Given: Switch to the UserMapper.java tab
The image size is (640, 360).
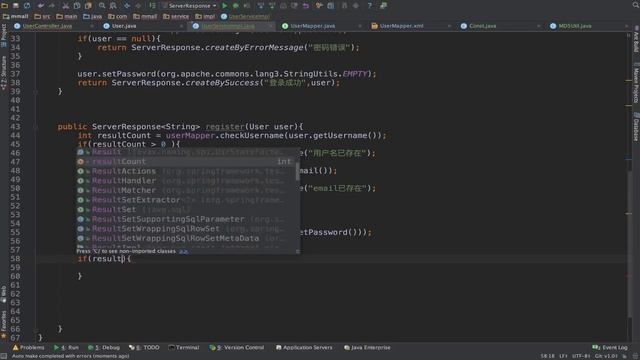Looking at the screenshot, I should [x=313, y=26].
